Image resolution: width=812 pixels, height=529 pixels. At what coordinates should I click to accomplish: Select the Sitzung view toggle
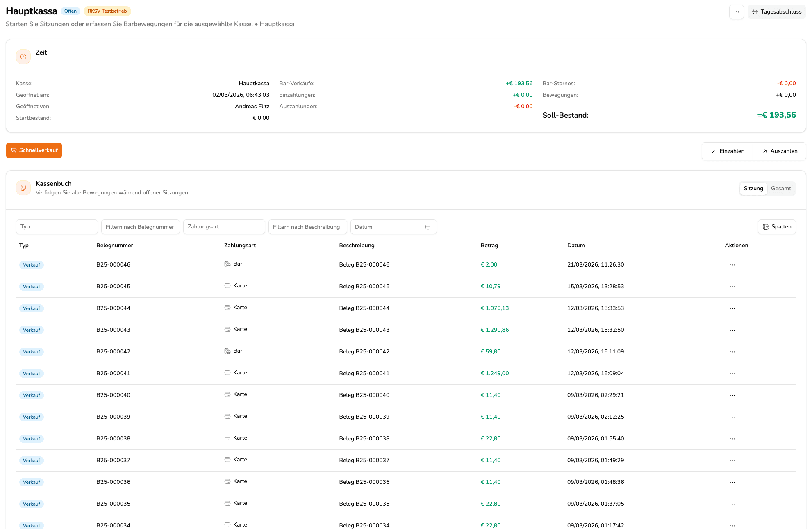tap(753, 189)
